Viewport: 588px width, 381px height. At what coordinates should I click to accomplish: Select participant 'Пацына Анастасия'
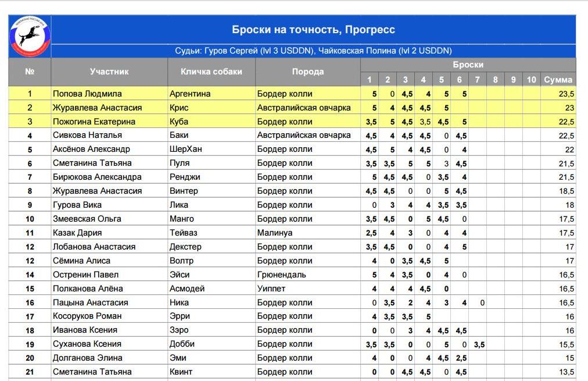click(x=91, y=302)
